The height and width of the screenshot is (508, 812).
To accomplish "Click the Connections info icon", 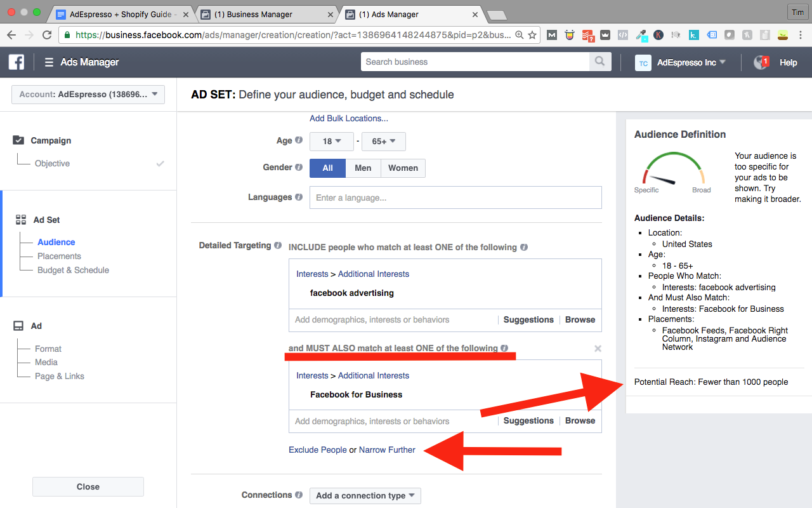I will pos(298,495).
